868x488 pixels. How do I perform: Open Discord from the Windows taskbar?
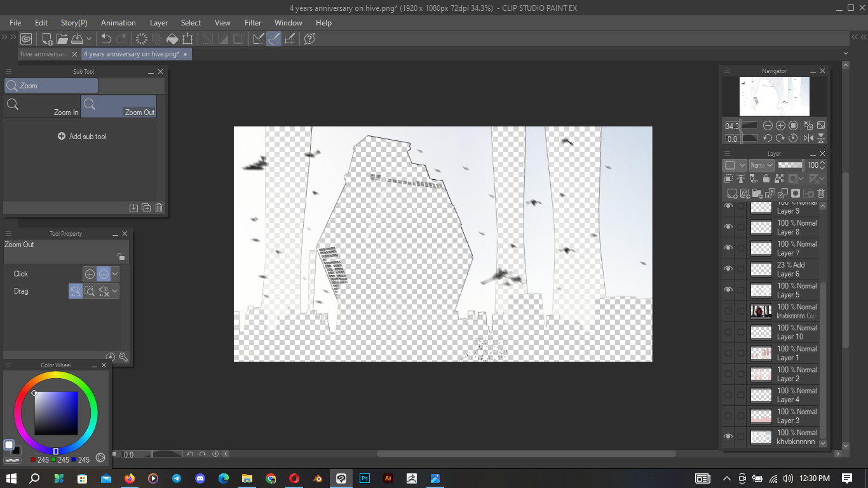200,478
